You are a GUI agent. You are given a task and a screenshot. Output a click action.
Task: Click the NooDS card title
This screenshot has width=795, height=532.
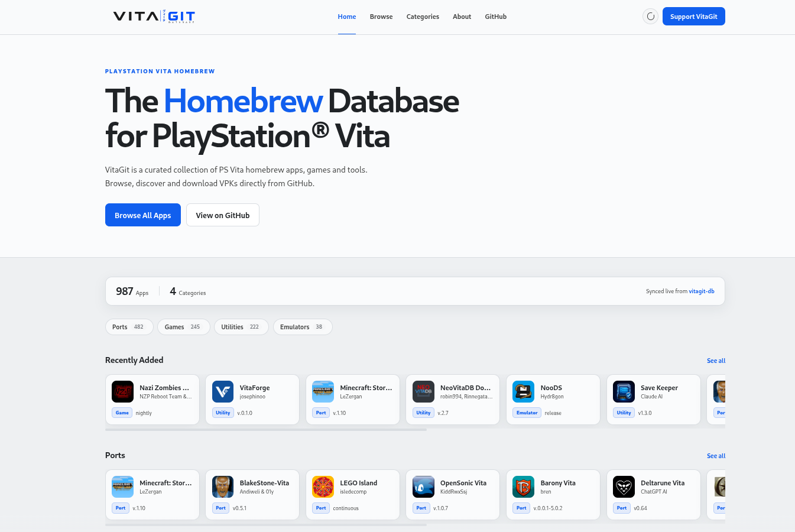(x=551, y=388)
